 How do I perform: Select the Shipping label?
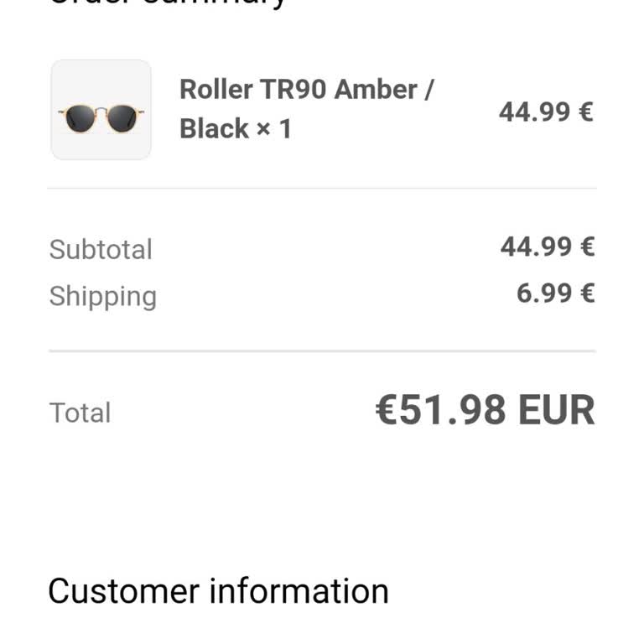(102, 296)
